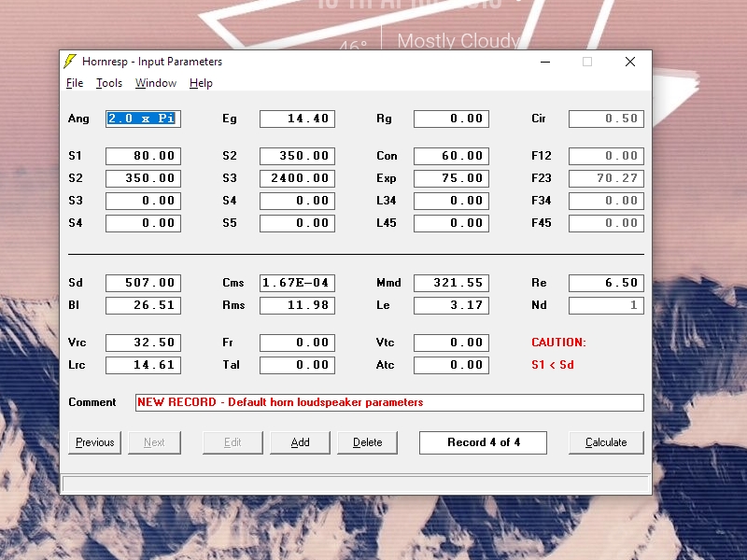Select the Ang field showing 2.0 x Pi

pos(143,119)
